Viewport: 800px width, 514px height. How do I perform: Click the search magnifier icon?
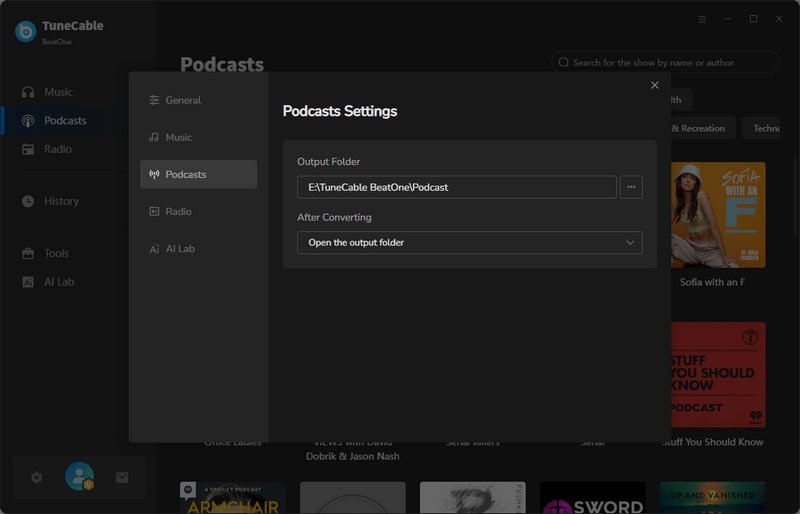point(563,63)
